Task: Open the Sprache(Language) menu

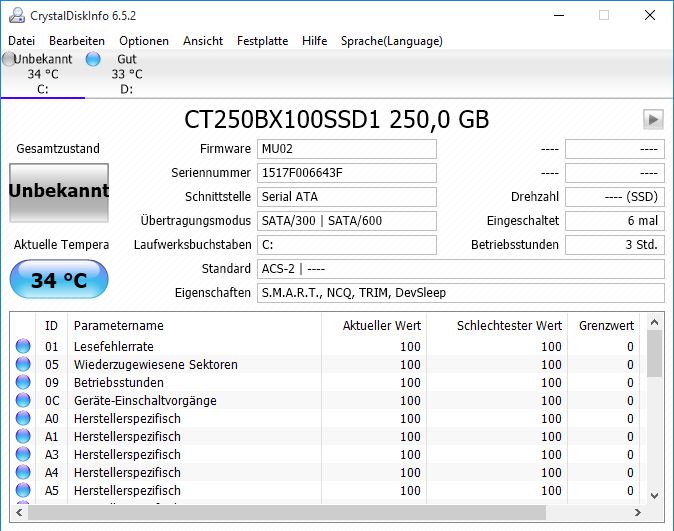Action: (x=392, y=41)
